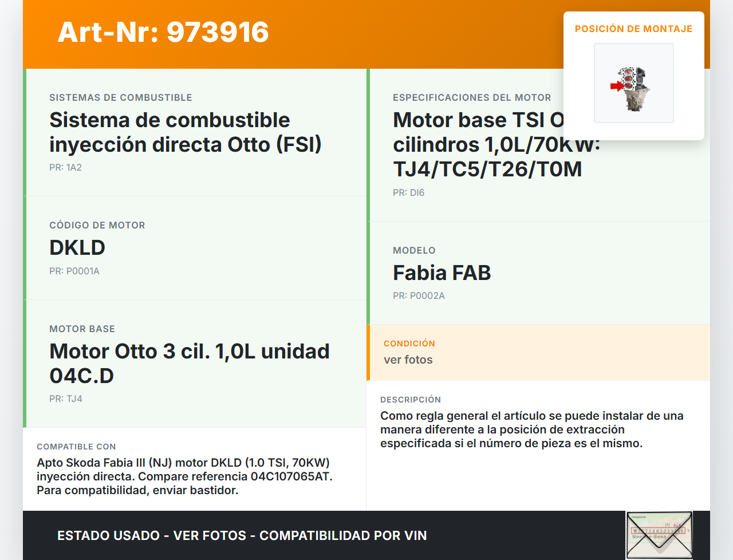Click the 'PR: P0001A' code
Image resolution: width=733 pixels, height=560 pixels.
[x=74, y=271]
